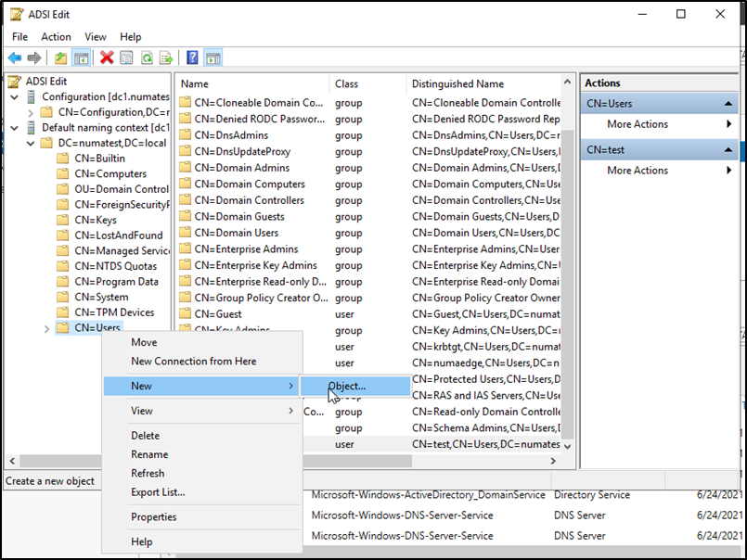Click the Properties toolbar icon
Screen dimensions: 747x560
pos(127,57)
